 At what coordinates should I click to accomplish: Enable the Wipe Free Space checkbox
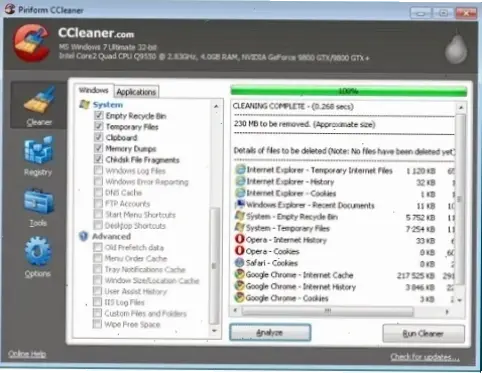click(97, 324)
